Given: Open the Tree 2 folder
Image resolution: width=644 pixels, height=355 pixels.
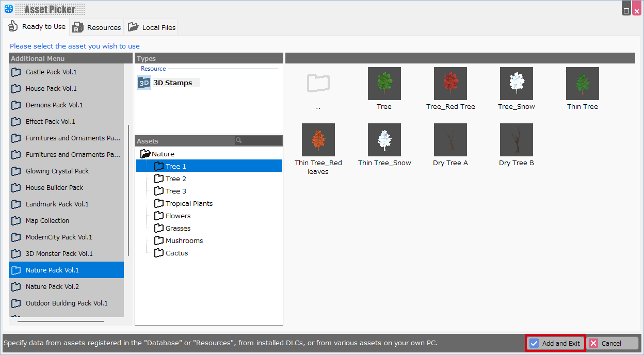Looking at the screenshot, I should 175,179.
